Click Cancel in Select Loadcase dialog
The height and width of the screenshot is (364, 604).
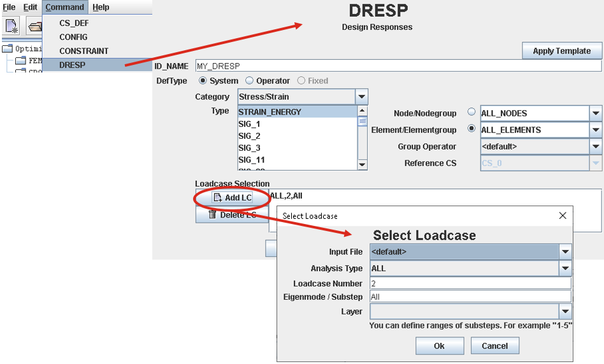(x=495, y=346)
